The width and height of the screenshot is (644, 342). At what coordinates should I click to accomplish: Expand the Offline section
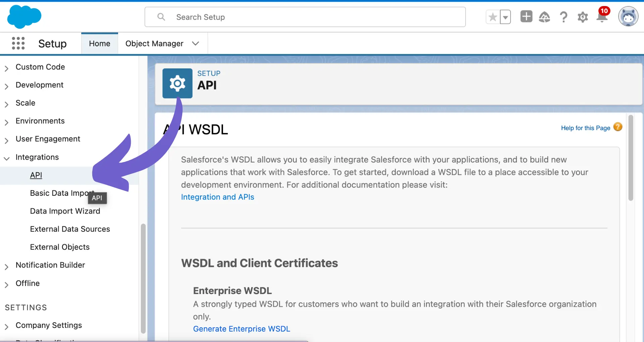[x=6, y=285]
